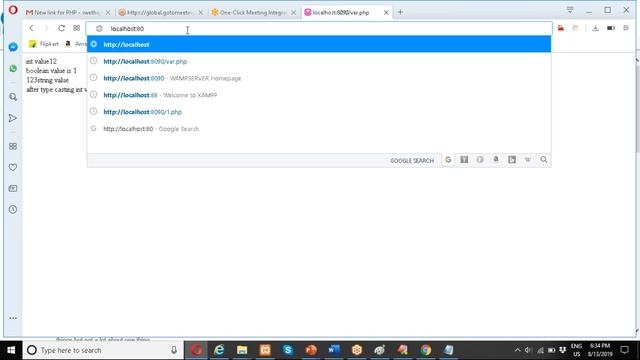The height and width of the screenshot is (360, 640).
Task: Open a new tab with plus button
Action: coord(400,12)
